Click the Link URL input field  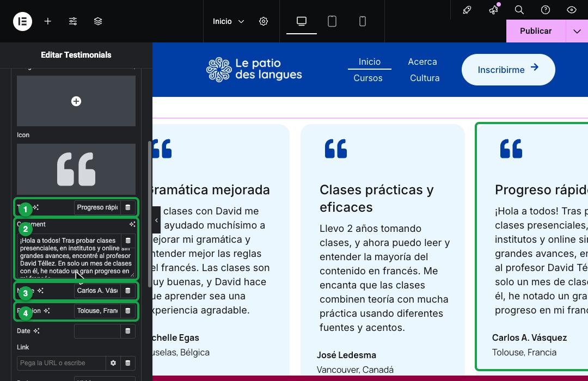62,363
